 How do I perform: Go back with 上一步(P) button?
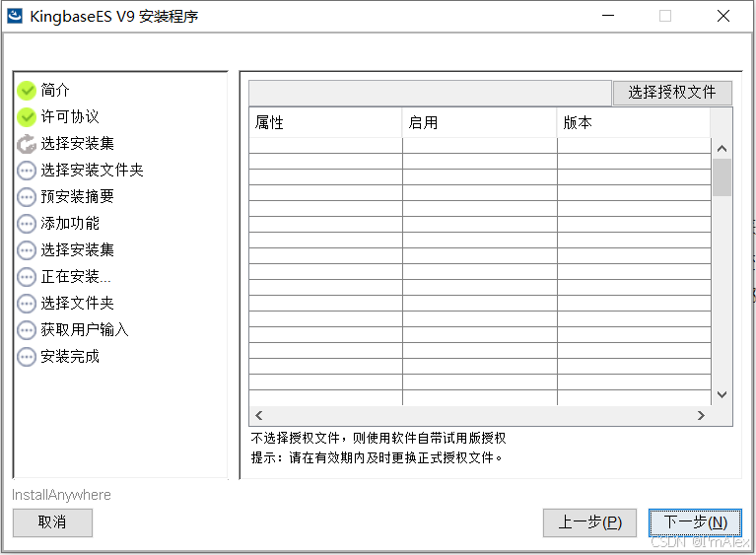589,522
